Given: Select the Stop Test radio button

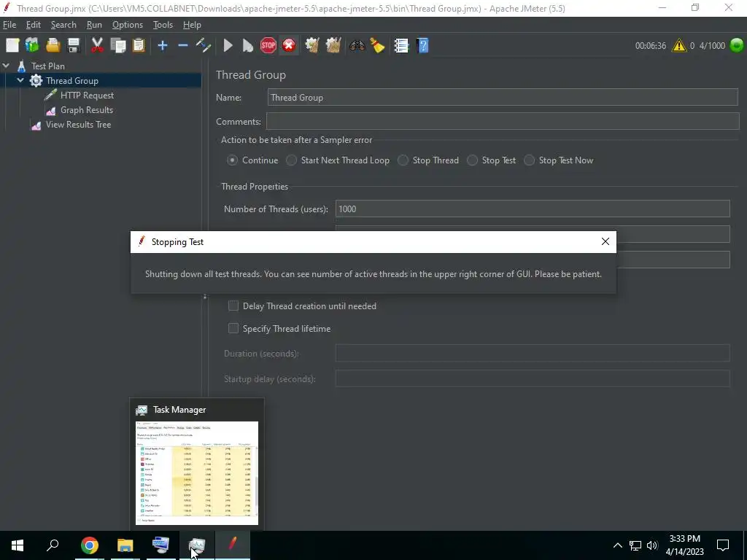Looking at the screenshot, I should (472, 160).
